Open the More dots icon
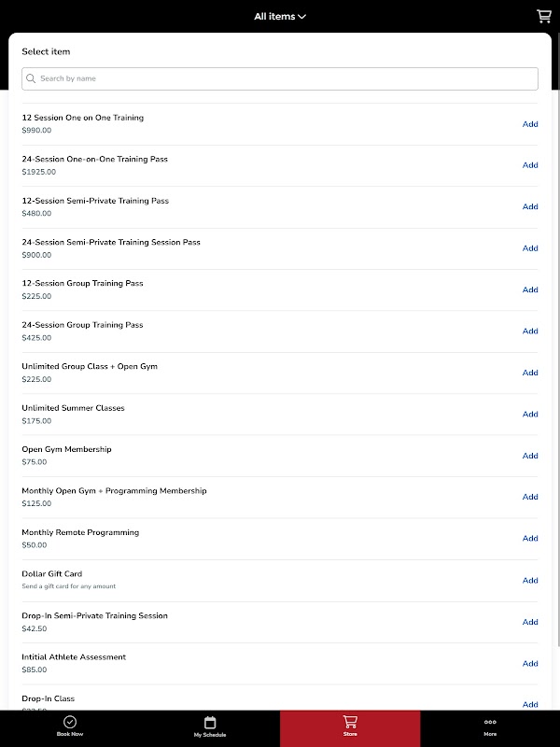Viewport: 560px width, 747px height. [x=490, y=722]
